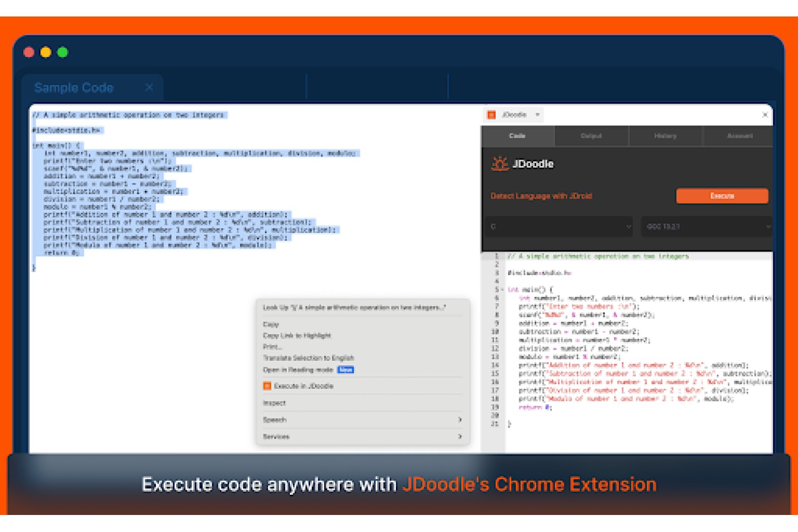This screenshot has height=532, width=798.
Task: Open the Speech menu entry
Action: click(x=362, y=420)
